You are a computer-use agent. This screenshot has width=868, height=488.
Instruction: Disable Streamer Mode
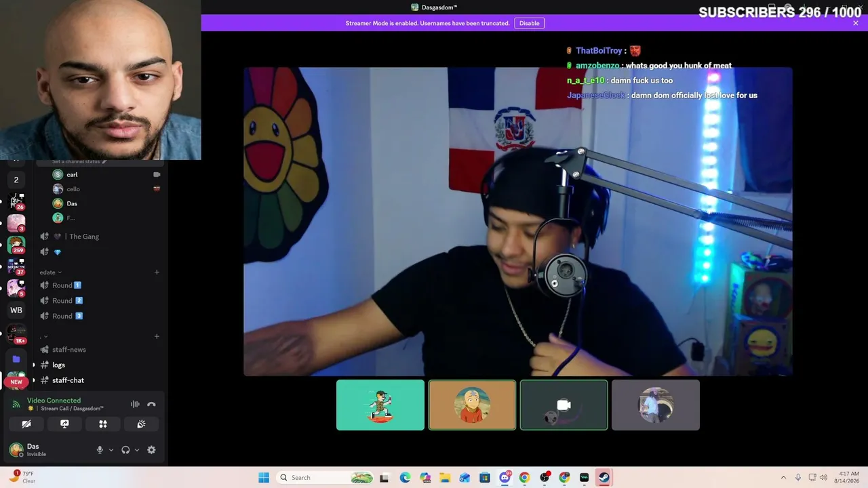point(530,23)
